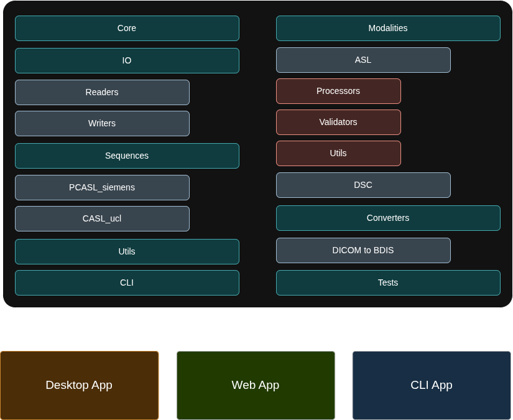The width and height of the screenshot is (513, 420).
Task: Select the CLI block under Utils
Action: pos(127,282)
